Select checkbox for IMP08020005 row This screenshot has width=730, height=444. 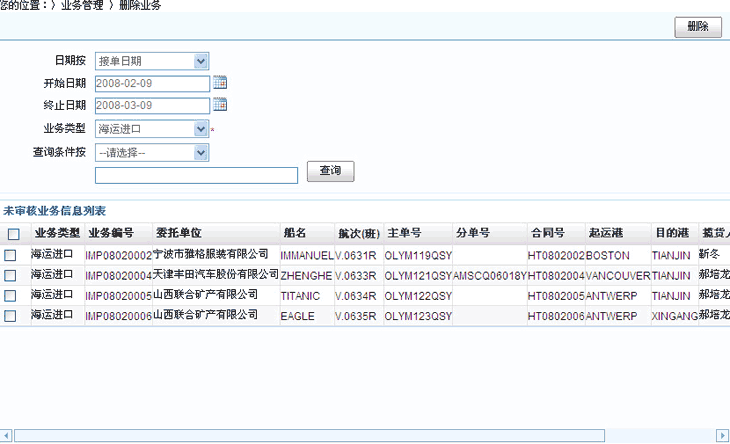coord(10,296)
